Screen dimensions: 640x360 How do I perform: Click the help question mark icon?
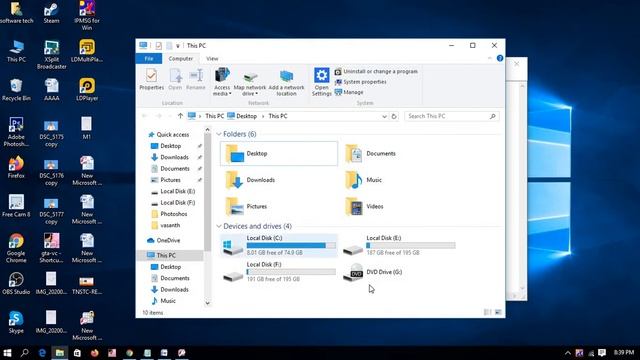coord(500,58)
